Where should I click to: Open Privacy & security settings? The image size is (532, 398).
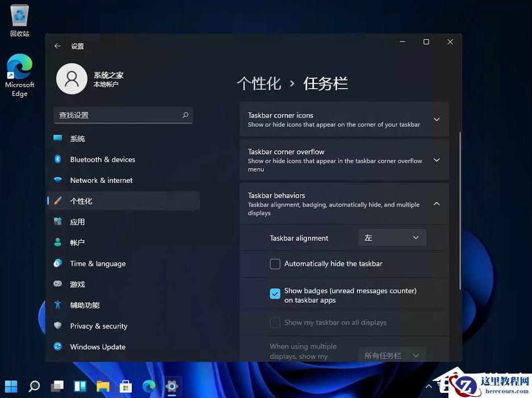coord(98,326)
